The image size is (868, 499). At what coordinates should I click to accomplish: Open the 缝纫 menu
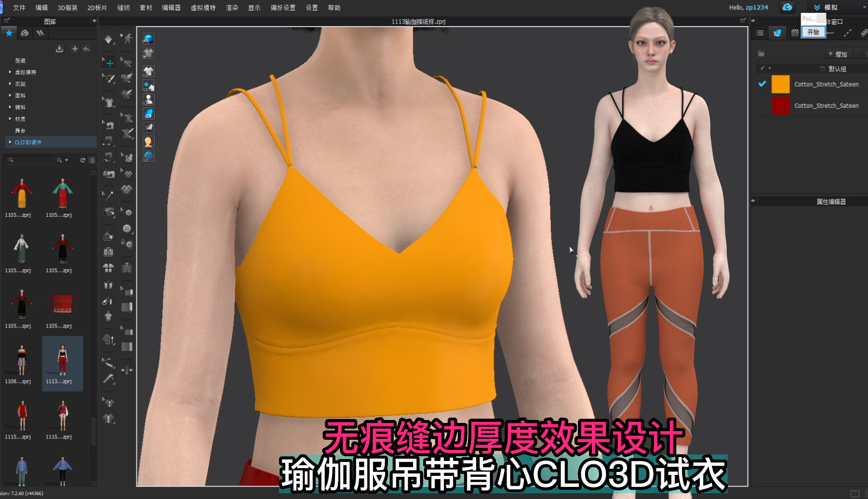coord(123,8)
